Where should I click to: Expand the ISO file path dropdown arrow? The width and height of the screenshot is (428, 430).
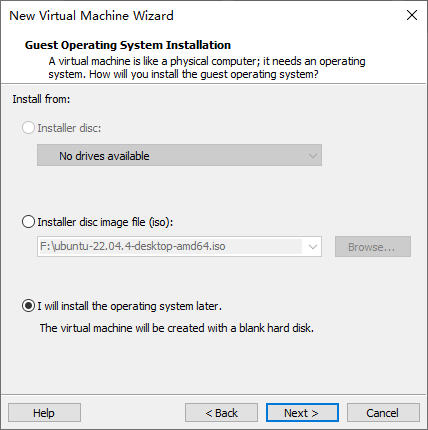pos(312,247)
